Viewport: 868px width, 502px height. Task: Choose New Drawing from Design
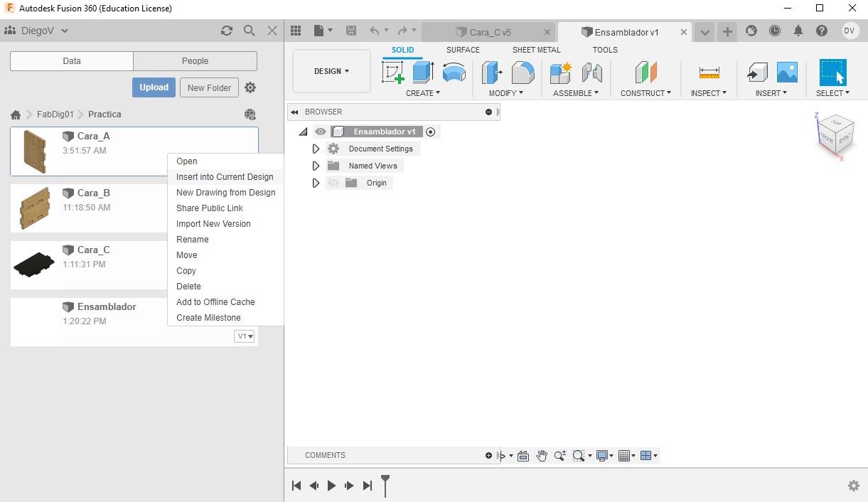[225, 193]
